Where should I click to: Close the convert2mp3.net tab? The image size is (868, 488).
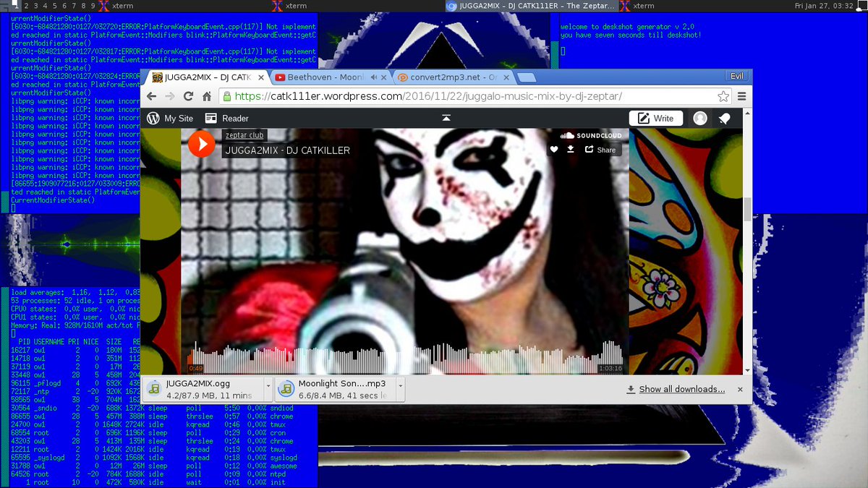point(507,77)
